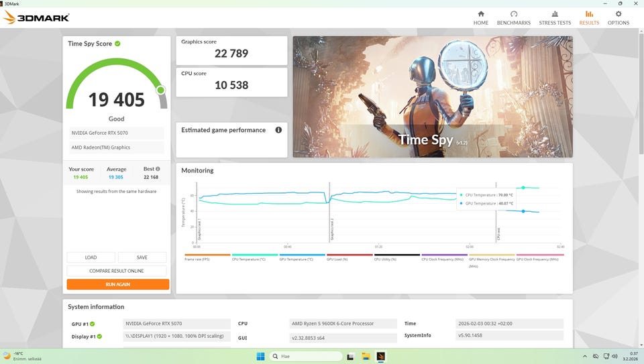This screenshot has width=644, height=364.
Task: Open the Stress Tests section
Action: 555,18
